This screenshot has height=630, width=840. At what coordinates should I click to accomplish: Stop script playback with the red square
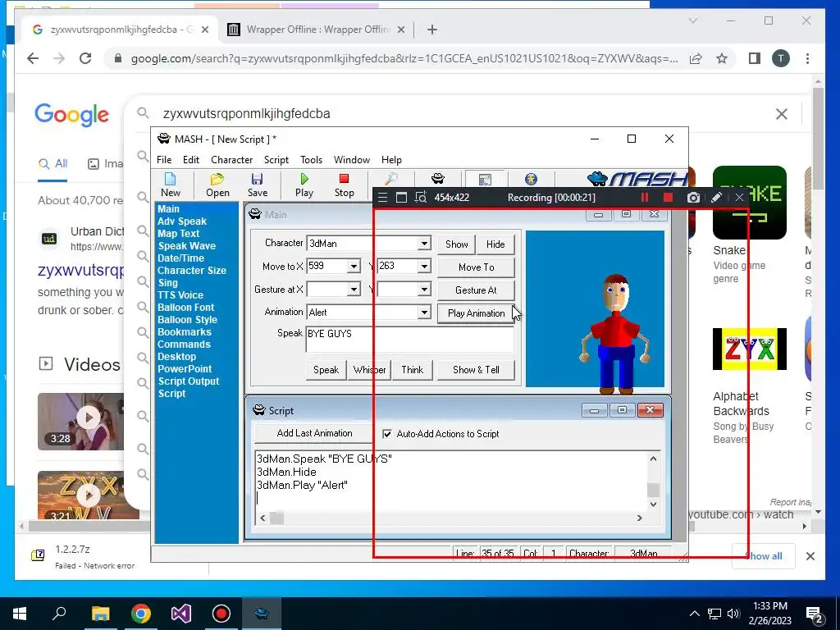tap(344, 185)
